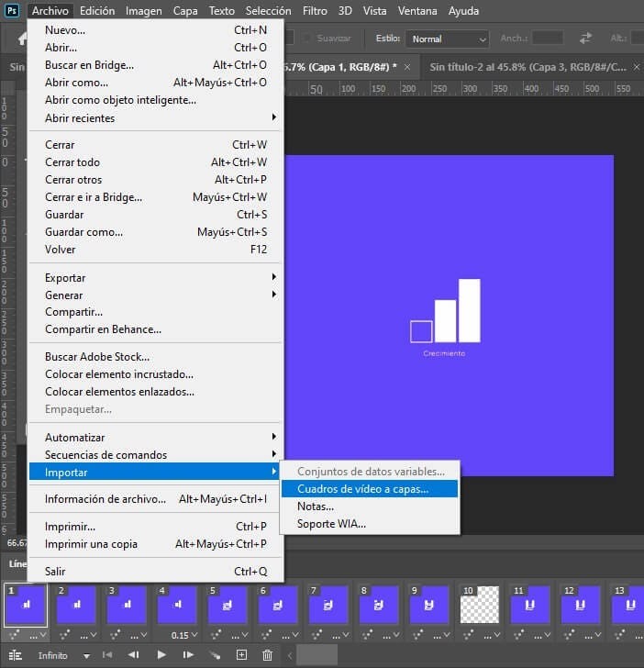This screenshot has width=644, height=668.
Task: Click the tween frames icon
Action: (x=215, y=655)
